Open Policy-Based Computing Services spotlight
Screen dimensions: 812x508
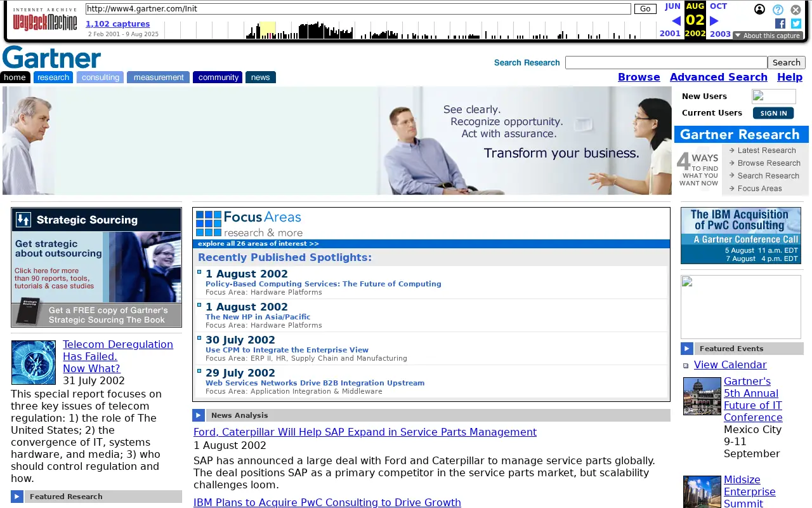(324, 284)
